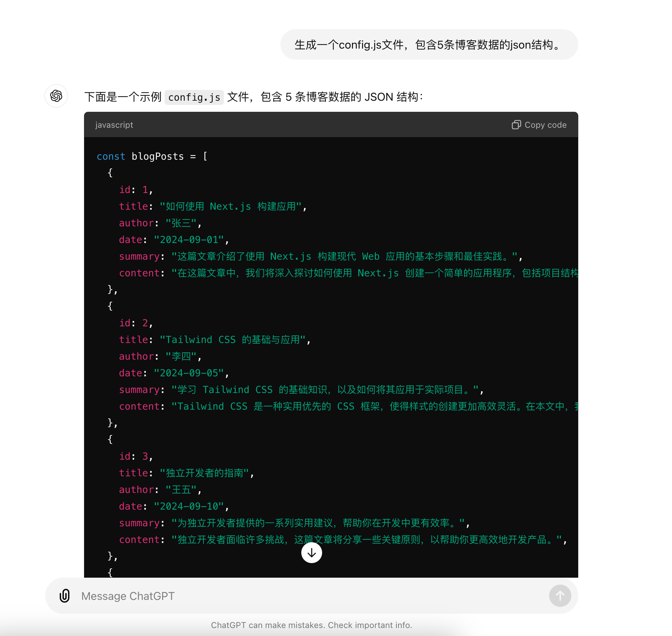Click the ChatGPT logo avatar
Image resolution: width=672 pixels, height=636 pixels.
pos(56,96)
